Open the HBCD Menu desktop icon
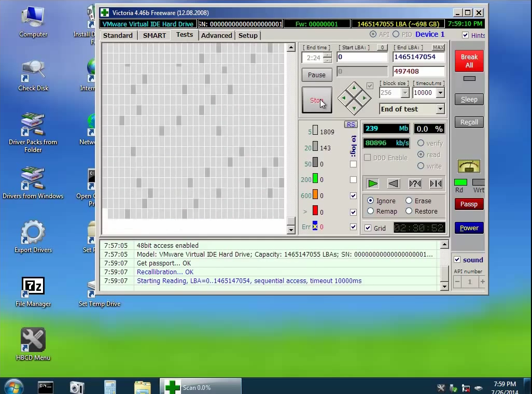This screenshot has width=532, height=394. point(33,344)
